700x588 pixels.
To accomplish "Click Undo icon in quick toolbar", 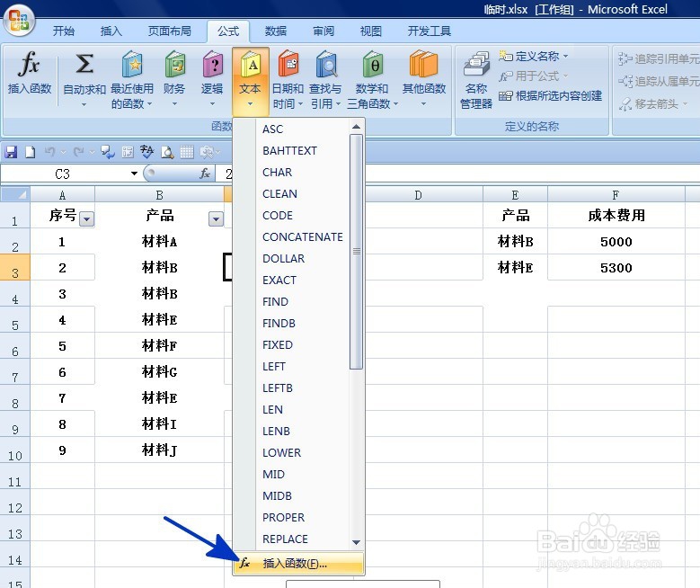I will pos(49,152).
